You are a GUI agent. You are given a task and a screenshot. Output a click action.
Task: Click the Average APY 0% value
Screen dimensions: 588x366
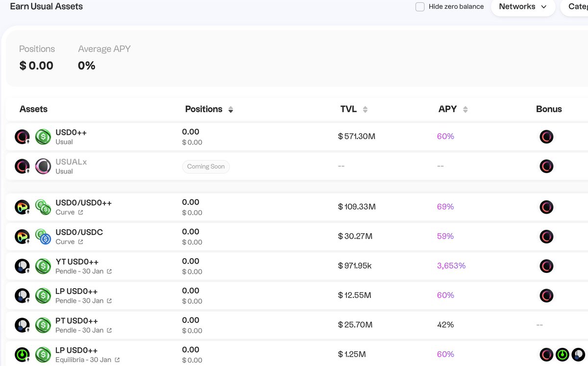click(87, 66)
